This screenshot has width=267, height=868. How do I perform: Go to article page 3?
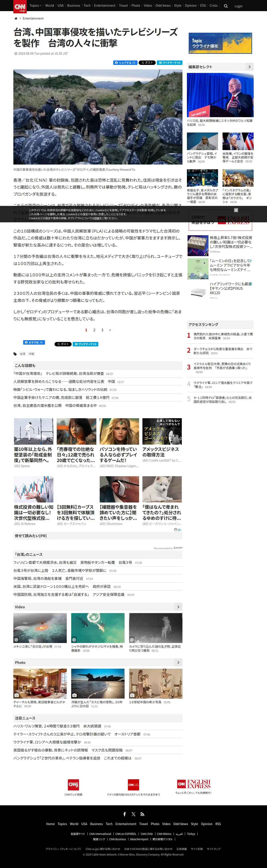[x=102, y=330]
